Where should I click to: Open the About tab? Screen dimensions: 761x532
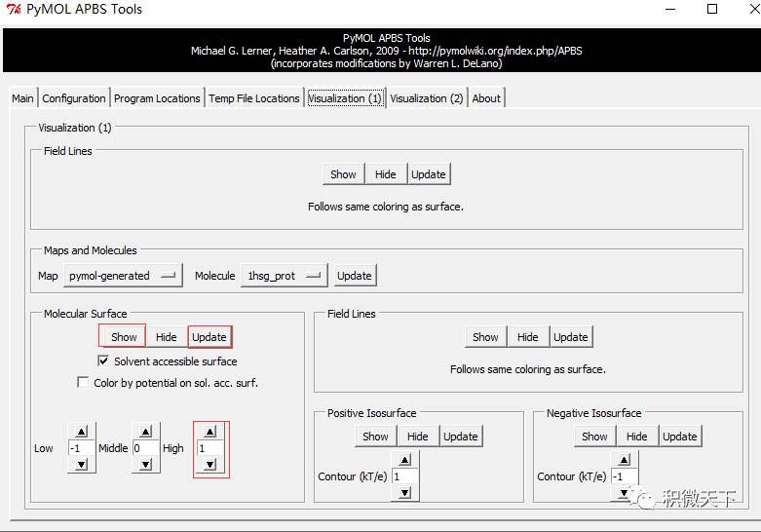pos(486,98)
